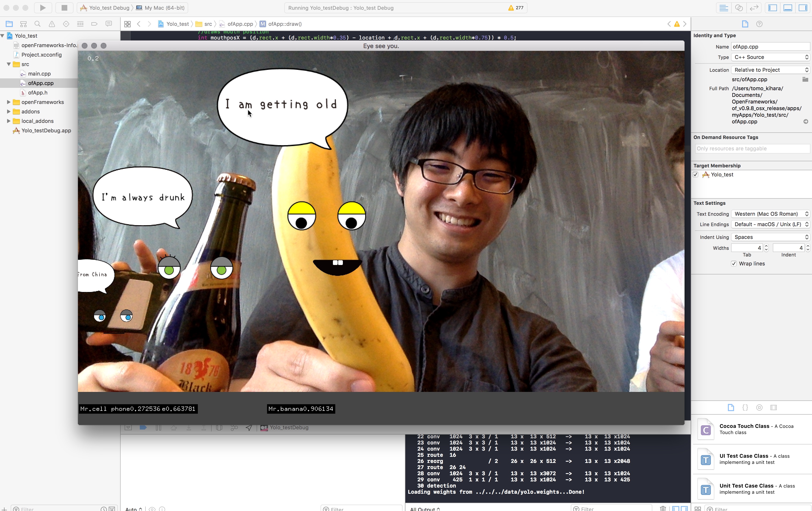
Task: Go back in editor history
Action: [x=139, y=24]
